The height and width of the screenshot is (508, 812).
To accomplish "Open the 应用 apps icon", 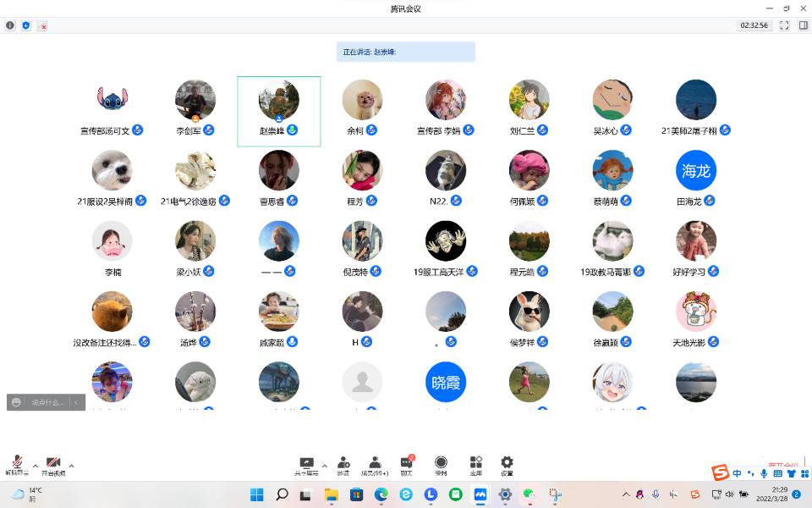I will [475, 464].
